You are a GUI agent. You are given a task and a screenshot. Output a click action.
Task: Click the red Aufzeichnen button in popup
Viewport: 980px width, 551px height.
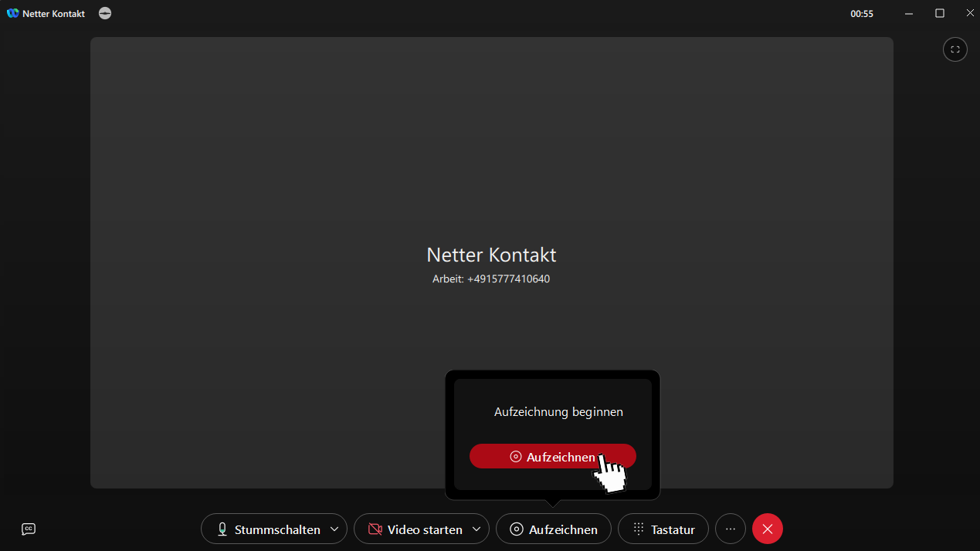(x=552, y=456)
